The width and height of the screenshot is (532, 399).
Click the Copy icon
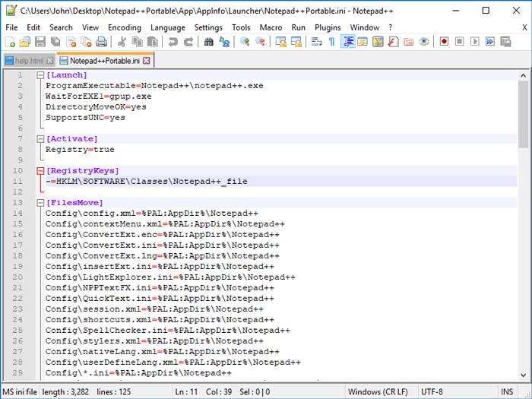point(137,42)
